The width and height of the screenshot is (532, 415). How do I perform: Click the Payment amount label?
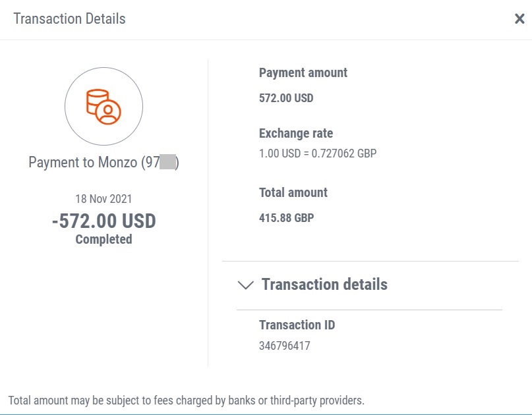pos(303,72)
